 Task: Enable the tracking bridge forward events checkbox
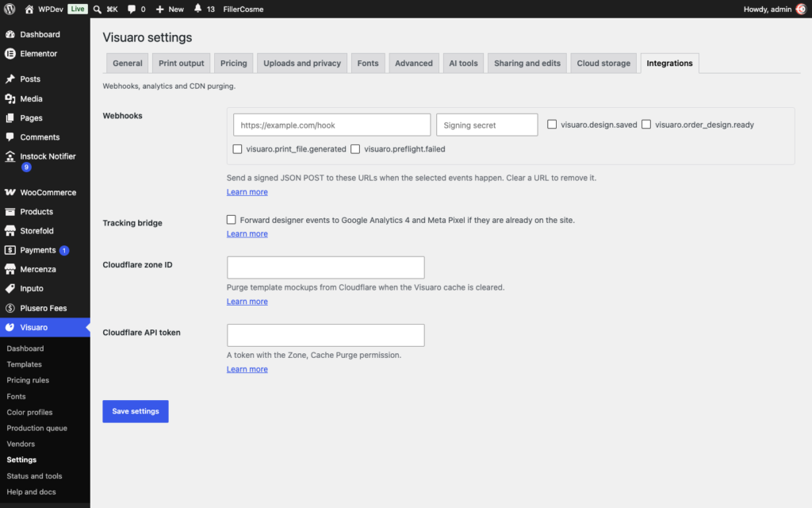coord(231,220)
